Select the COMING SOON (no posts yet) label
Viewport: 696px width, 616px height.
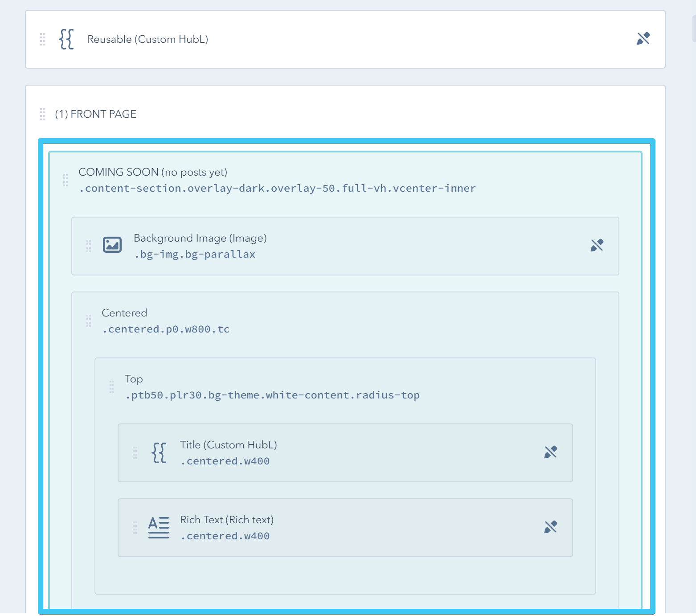click(x=153, y=172)
